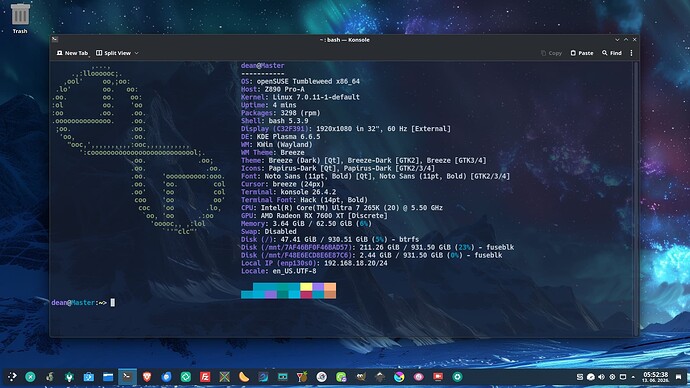The height and width of the screenshot is (388, 690).
Task: Minimize the Konsole window
Action: (x=617, y=40)
